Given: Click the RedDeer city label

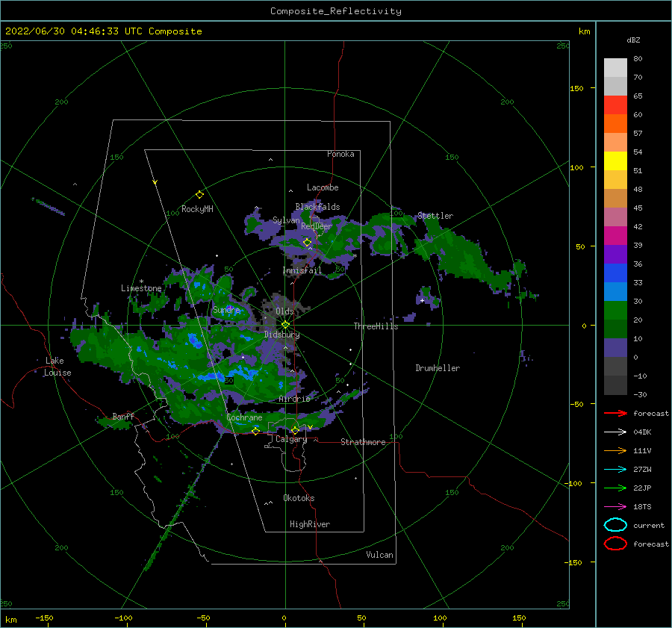Looking at the screenshot, I should click(317, 226).
